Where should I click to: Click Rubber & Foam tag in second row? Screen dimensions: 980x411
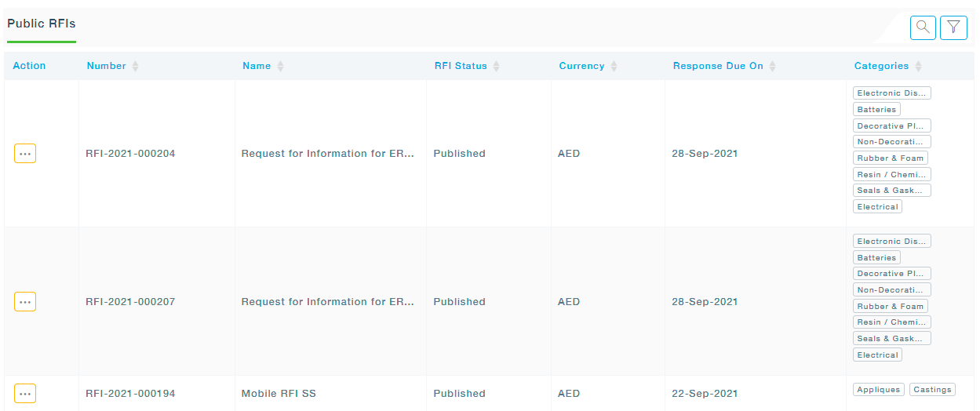pyautogui.click(x=890, y=307)
